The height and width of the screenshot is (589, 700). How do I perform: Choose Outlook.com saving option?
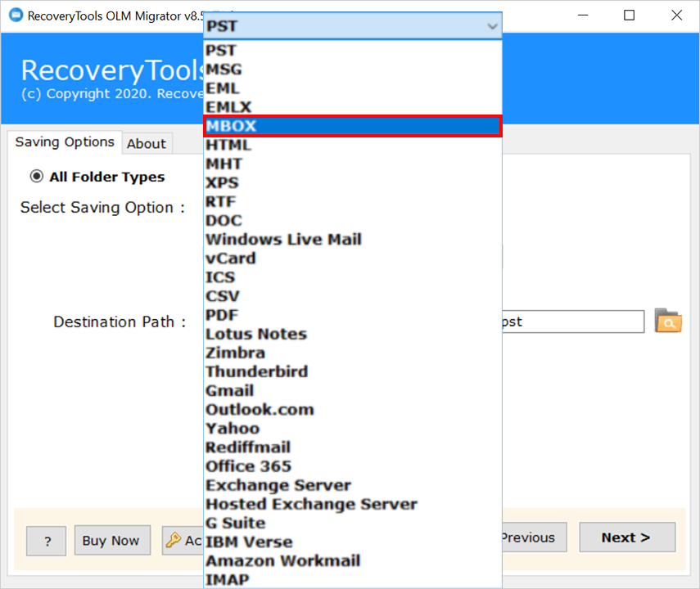tap(353, 409)
